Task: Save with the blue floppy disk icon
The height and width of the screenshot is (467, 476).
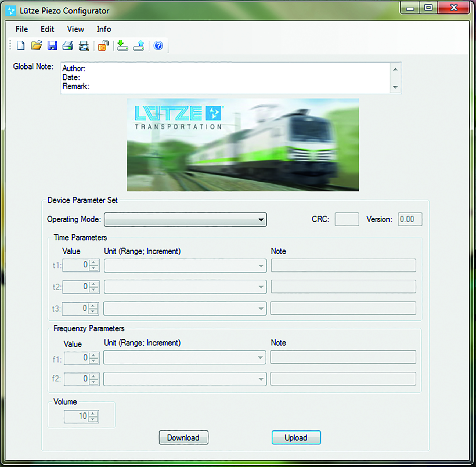Action: 52,46
